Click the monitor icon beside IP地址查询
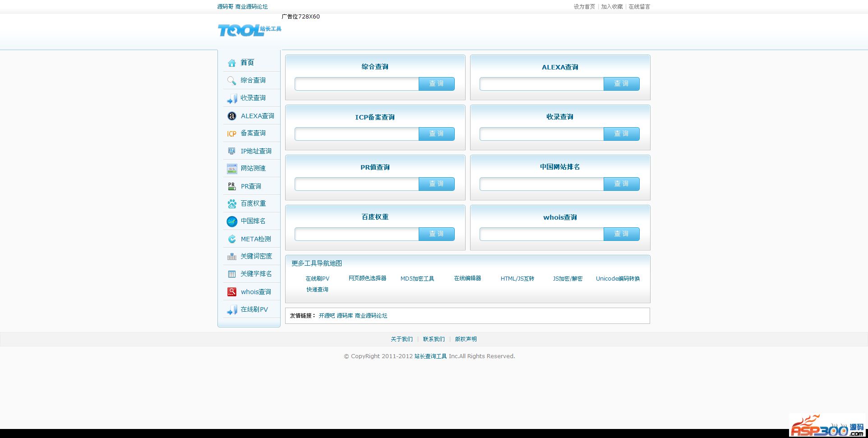This screenshot has height=438, width=868. coord(232,151)
